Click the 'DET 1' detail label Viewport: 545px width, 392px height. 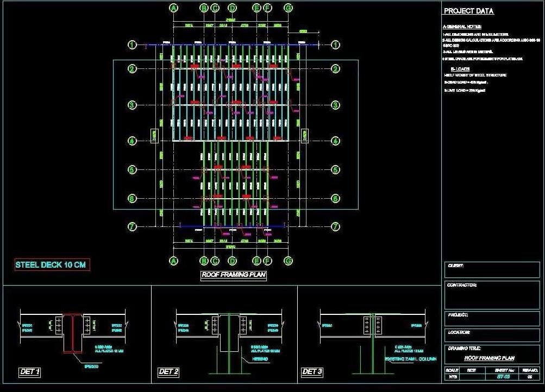click(x=29, y=372)
